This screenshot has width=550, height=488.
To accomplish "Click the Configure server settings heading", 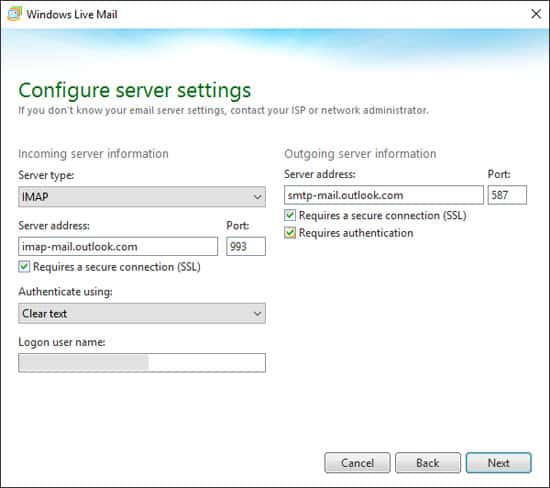I will (x=135, y=91).
